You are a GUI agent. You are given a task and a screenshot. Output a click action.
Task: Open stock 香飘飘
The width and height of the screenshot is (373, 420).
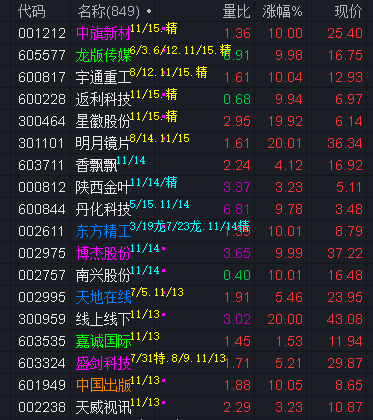click(x=96, y=165)
